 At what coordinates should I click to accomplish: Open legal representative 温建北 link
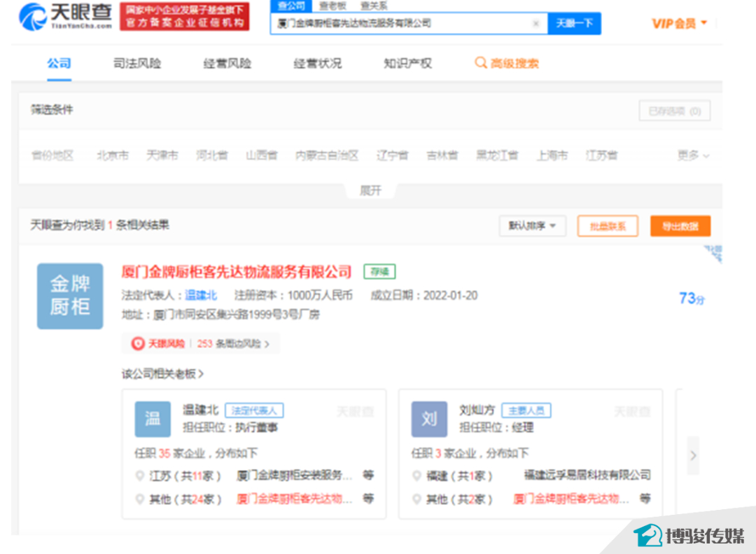tap(201, 296)
